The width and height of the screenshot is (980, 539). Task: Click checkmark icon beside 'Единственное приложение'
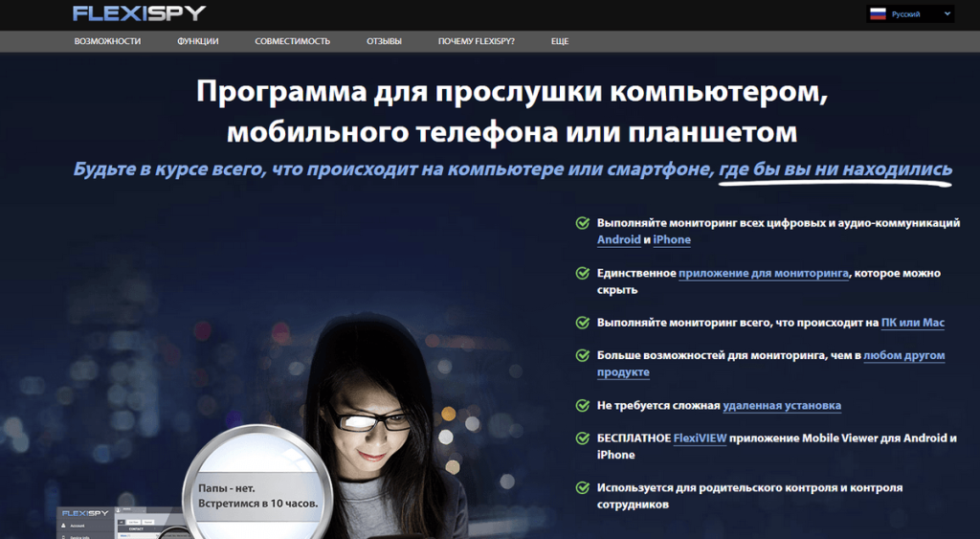pos(583,273)
